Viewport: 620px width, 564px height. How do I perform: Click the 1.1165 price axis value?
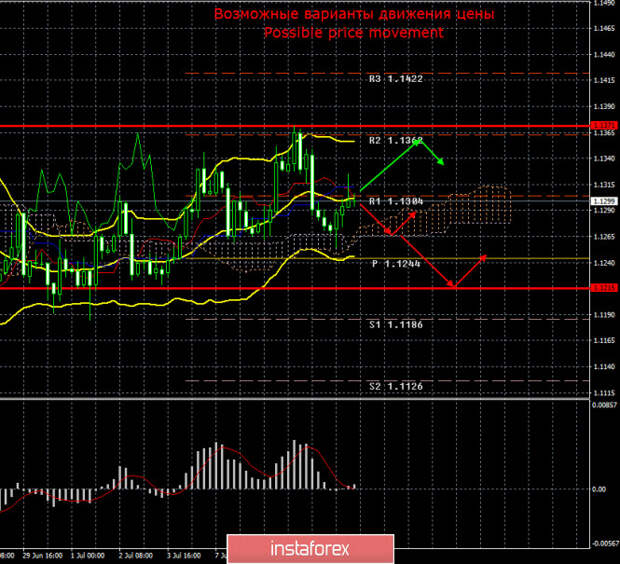pos(604,340)
